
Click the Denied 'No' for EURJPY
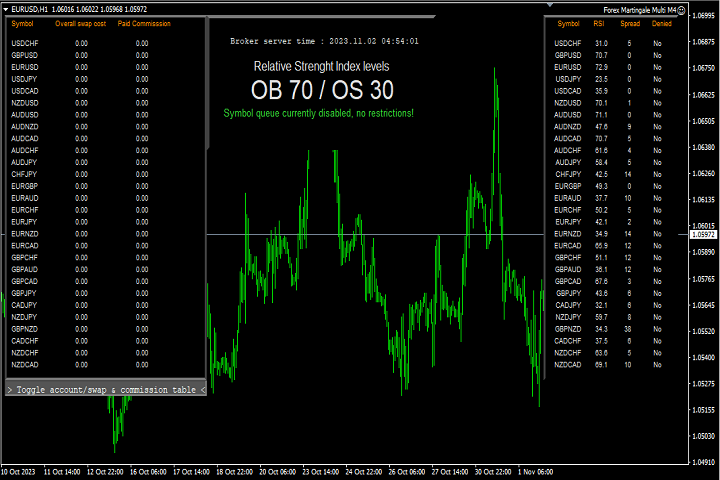tap(658, 222)
